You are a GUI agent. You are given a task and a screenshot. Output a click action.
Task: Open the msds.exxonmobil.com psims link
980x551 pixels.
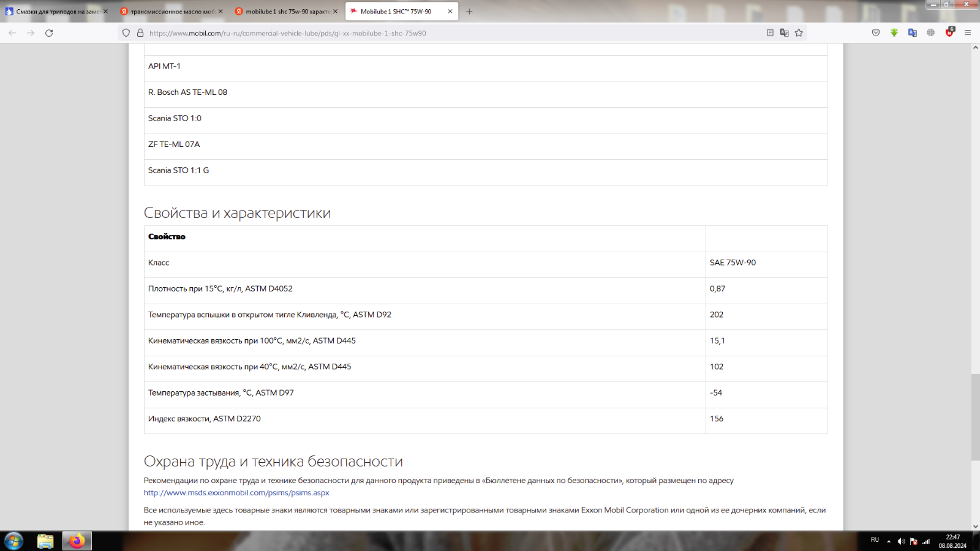click(x=236, y=493)
